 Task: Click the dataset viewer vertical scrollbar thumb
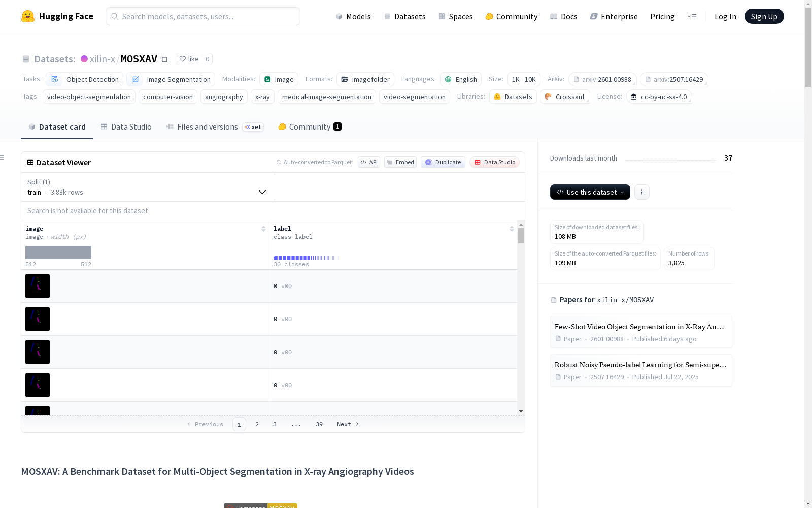pos(521,236)
